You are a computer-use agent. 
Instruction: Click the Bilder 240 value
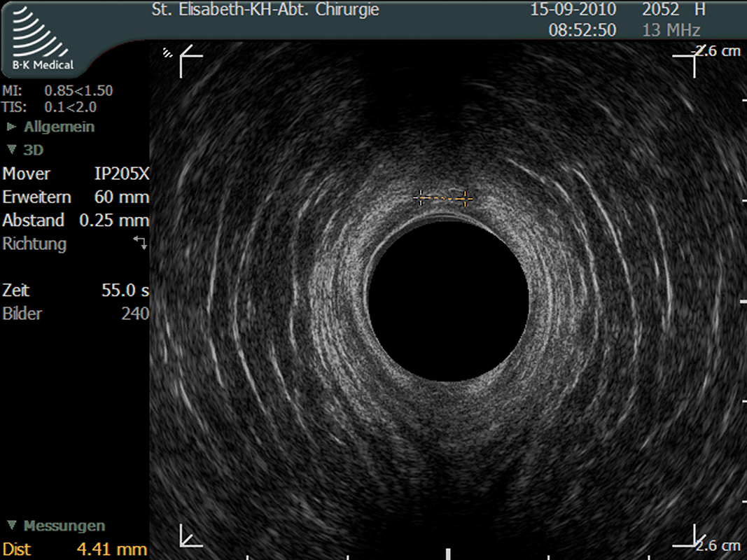coord(135,314)
